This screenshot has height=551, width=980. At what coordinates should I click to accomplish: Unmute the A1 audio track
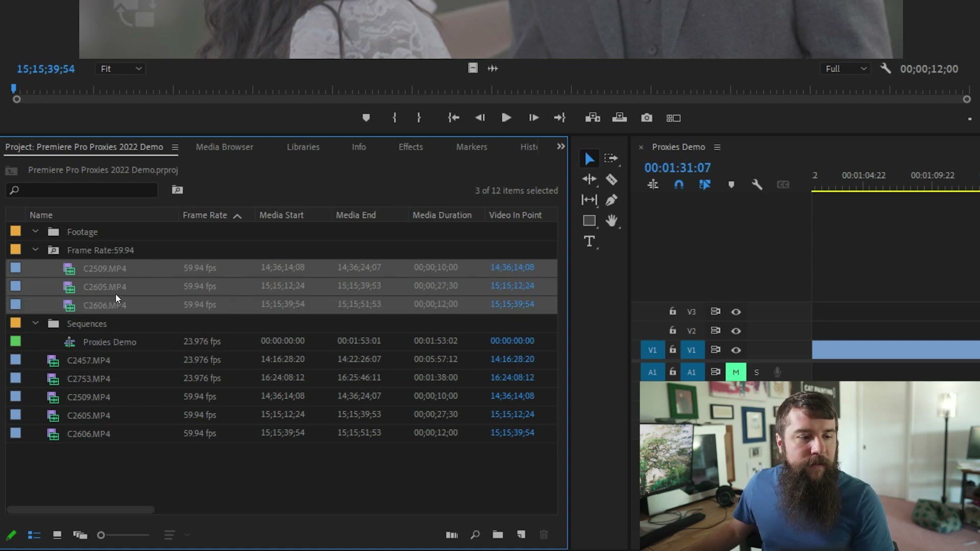pos(736,372)
